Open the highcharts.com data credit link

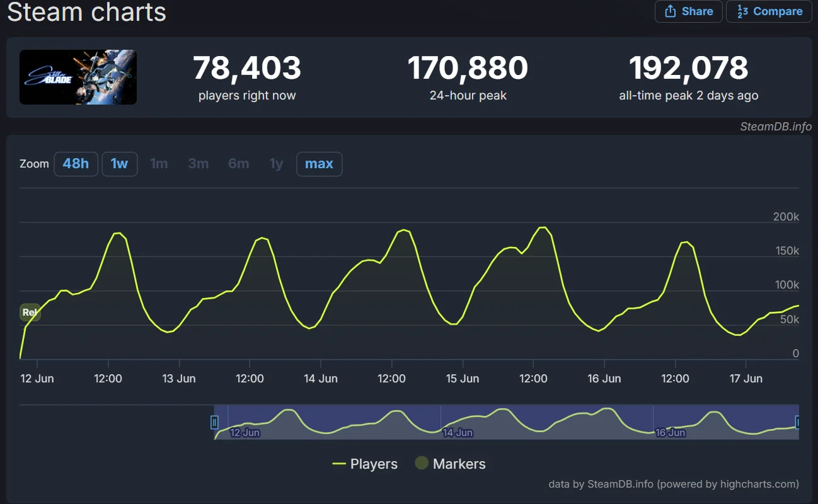674,484
